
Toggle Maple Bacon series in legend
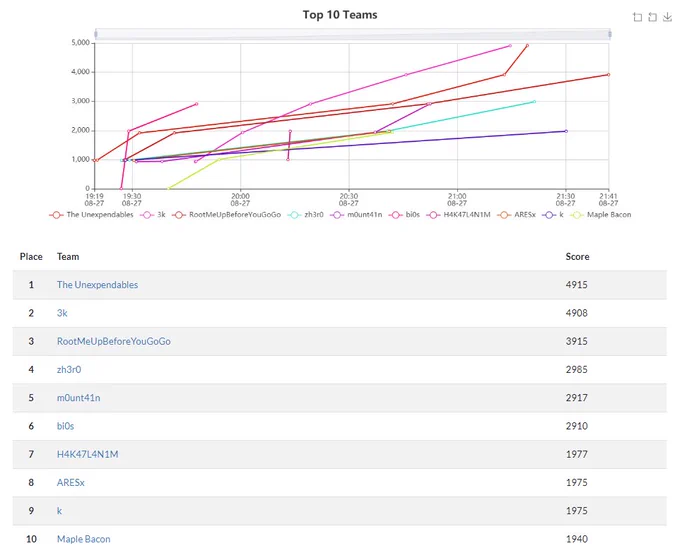click(601, 215)
